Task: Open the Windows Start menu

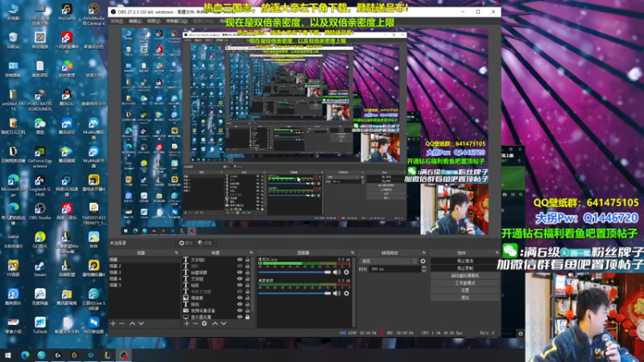Action: (x=7, y=355)
